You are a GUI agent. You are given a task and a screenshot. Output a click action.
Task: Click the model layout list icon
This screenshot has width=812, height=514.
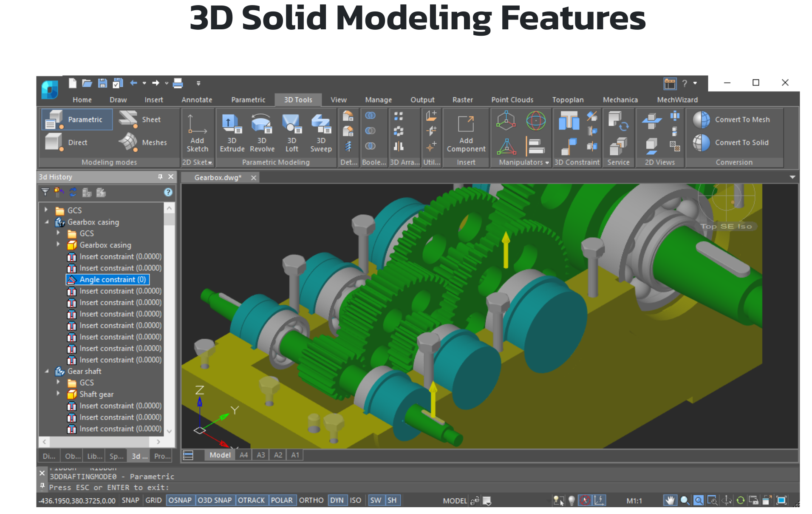pos(188,455)
